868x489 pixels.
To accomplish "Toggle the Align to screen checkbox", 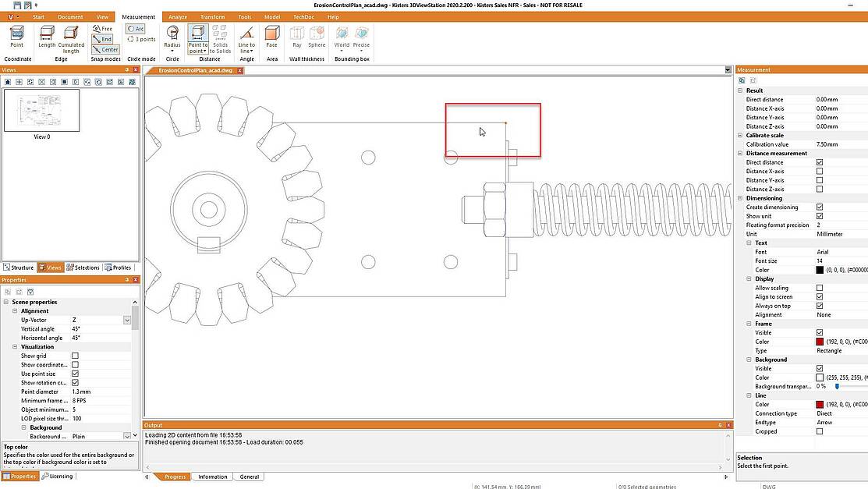I will [820, 297].
